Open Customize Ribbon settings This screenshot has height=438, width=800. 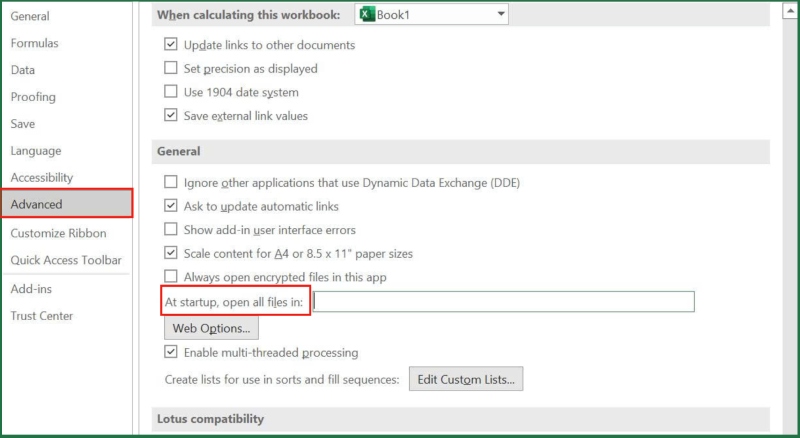[58, 233]
